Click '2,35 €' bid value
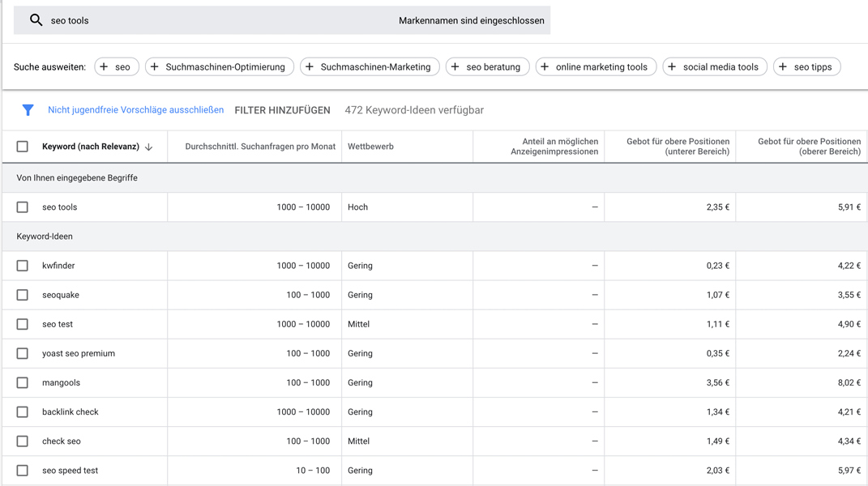Screen dimensions: 868x486 coord(717,207)
